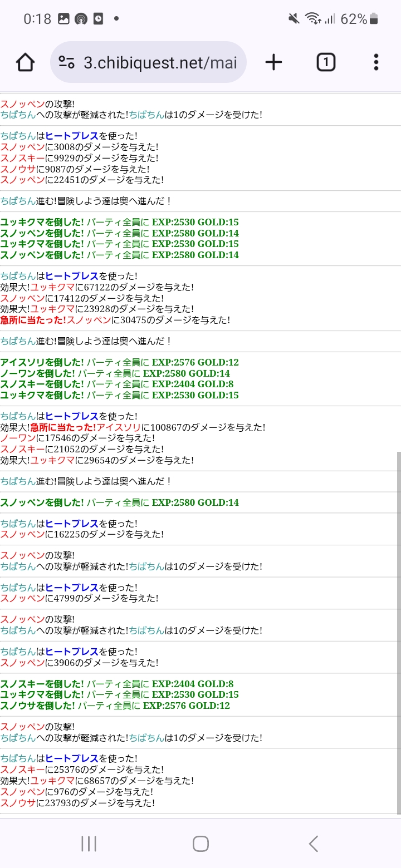
Task: Select text ユッキクマに29654のダメージを与えた!
Action: coord(112,460)
